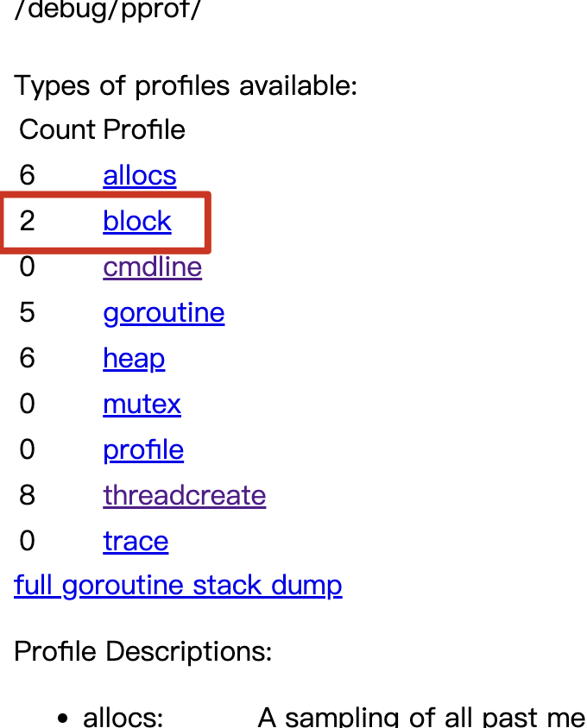Click the "allocs:" description bullet label
The width and height of the screenshot is (587, 728).
(x=123, y=717)
